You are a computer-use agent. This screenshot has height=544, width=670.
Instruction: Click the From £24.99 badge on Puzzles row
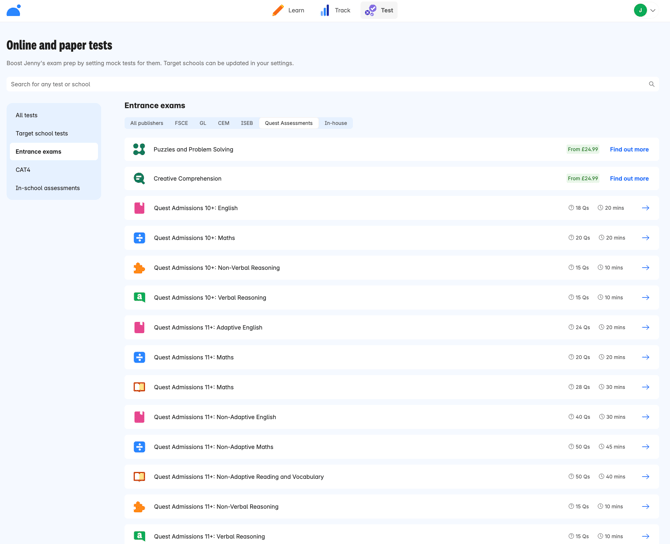click(583, 149)
